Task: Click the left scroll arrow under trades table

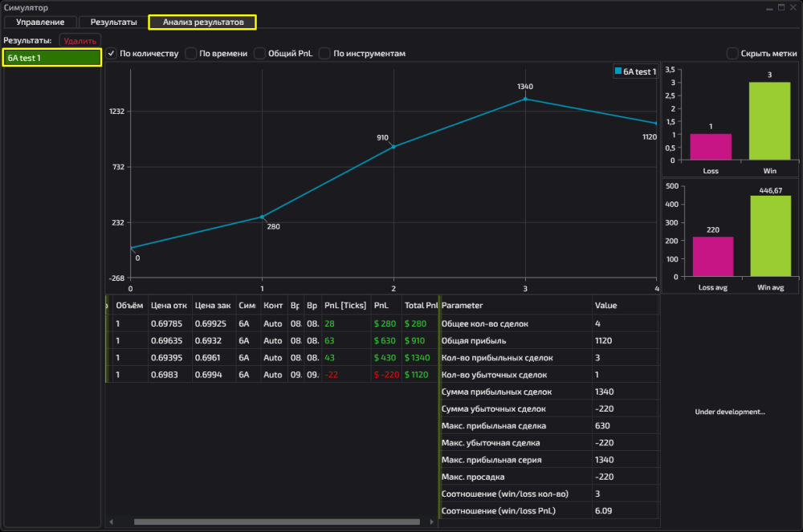Action: coord(111,522)
